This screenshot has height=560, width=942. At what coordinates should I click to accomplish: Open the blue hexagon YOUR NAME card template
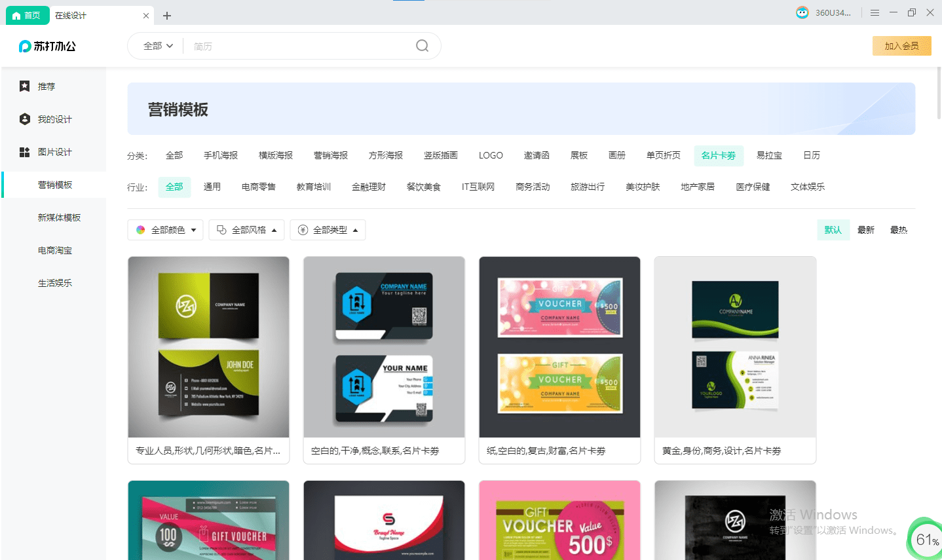tap(384, 360)
